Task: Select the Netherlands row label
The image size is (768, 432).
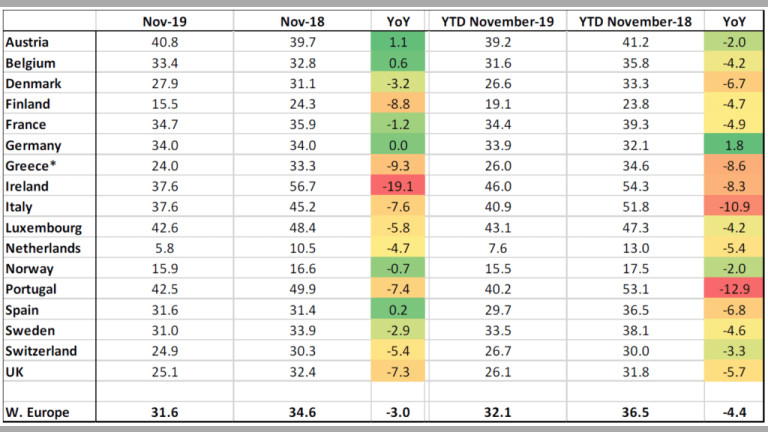Action: (42, 247)
